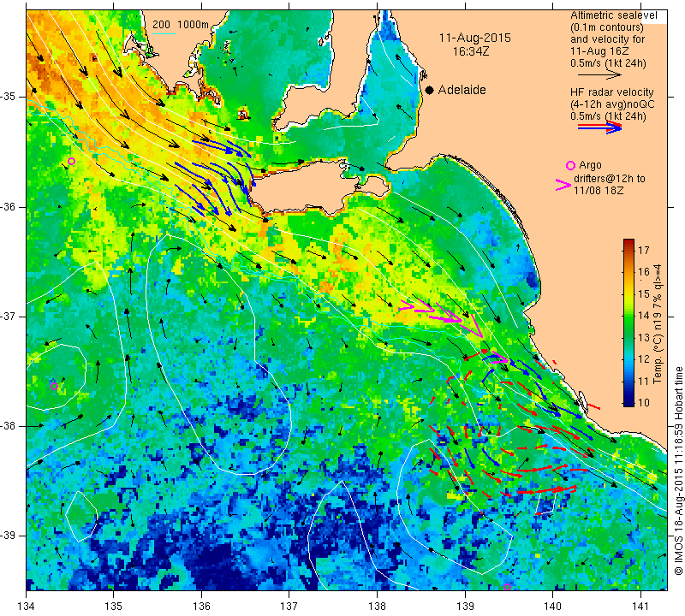Click the black Adelaide city dot marker
Image resolution: width=685 pixels, height=616 pixels.
click(x=430, y=90)
